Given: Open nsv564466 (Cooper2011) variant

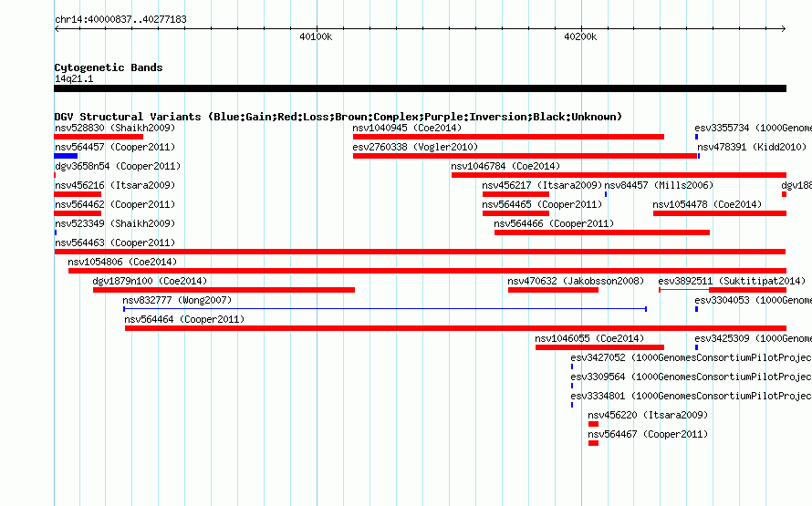Looking at the screenshot, I should [554, 223].
